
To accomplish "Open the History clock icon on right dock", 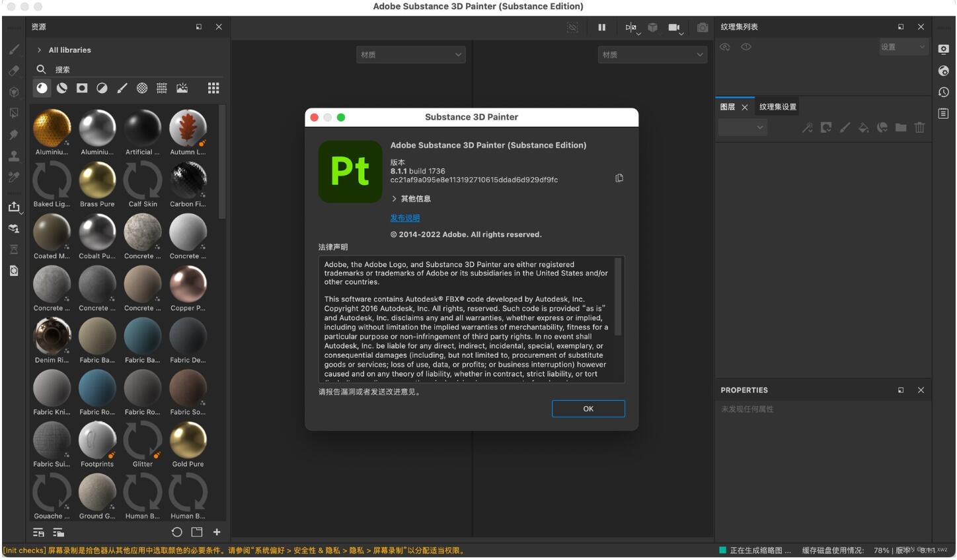I will (944, 92).
